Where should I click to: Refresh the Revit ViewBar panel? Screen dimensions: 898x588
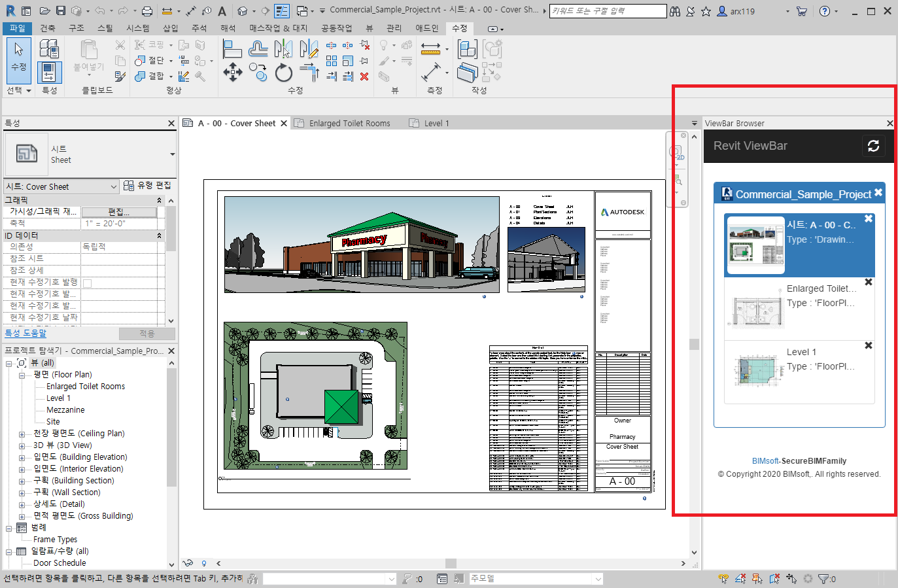tap(873, 146)
